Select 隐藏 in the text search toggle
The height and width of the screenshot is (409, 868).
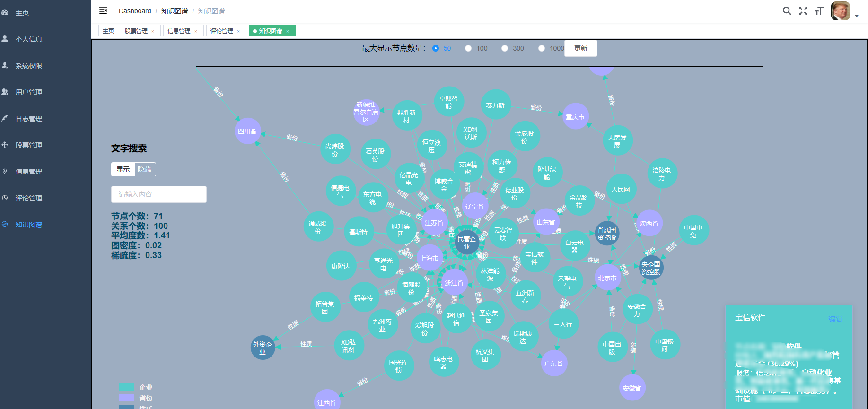[145, 169]
